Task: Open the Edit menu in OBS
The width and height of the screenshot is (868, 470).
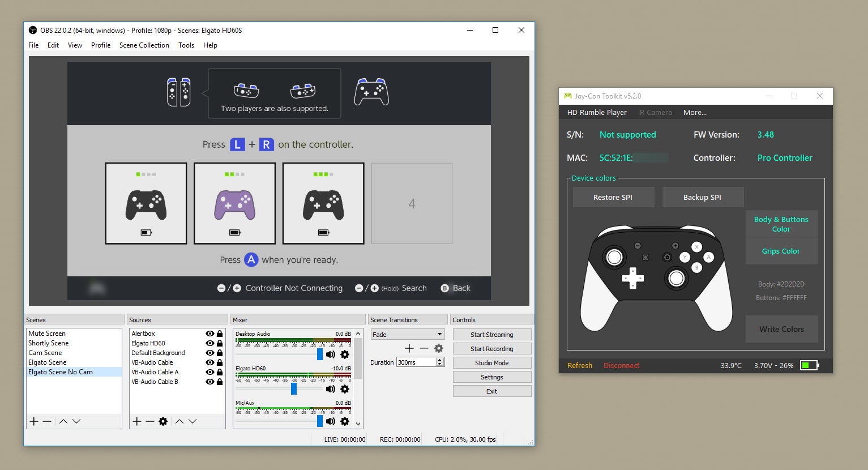Action: (x=53, y=45)
